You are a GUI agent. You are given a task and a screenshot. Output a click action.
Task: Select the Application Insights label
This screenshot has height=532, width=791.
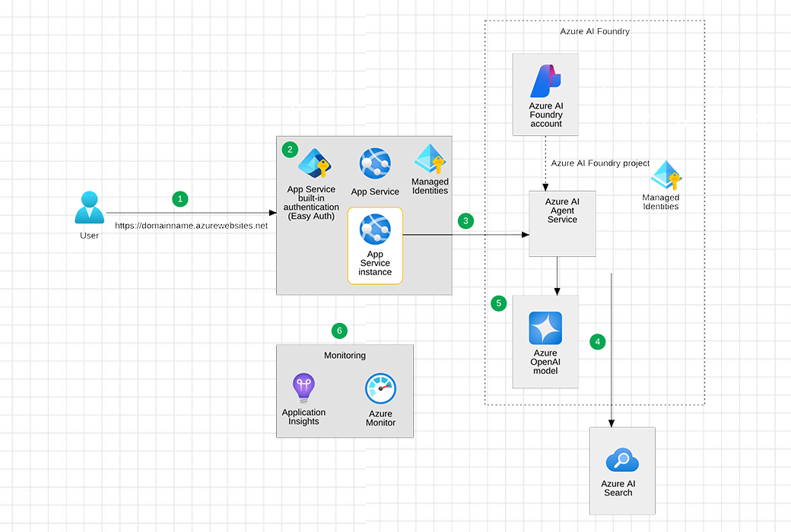303,417
